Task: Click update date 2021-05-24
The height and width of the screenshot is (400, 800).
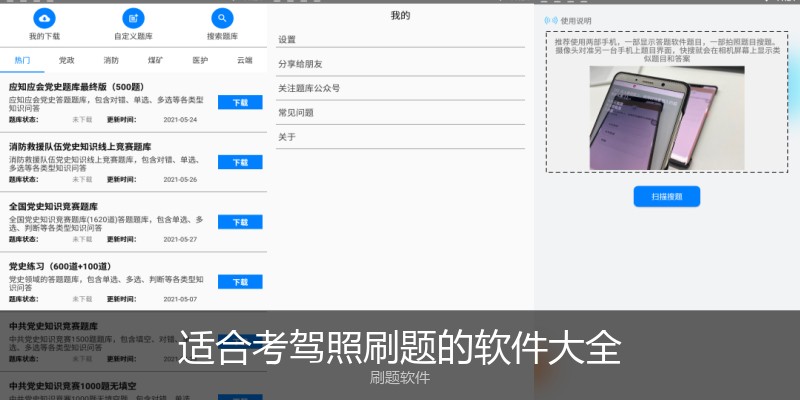Action: point(180,120)
